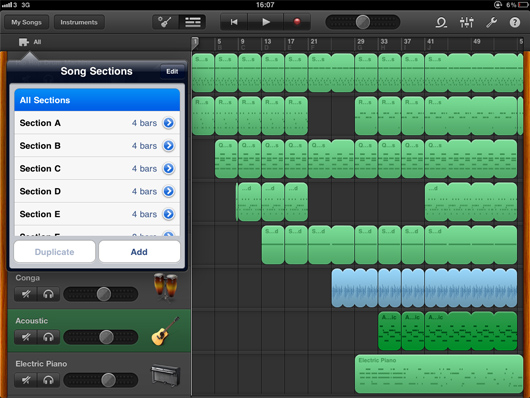Select the Acoustic guitar instrument icon
This screenshot has width=530, height=398.
pyautogui.click(x=165, y=331)
